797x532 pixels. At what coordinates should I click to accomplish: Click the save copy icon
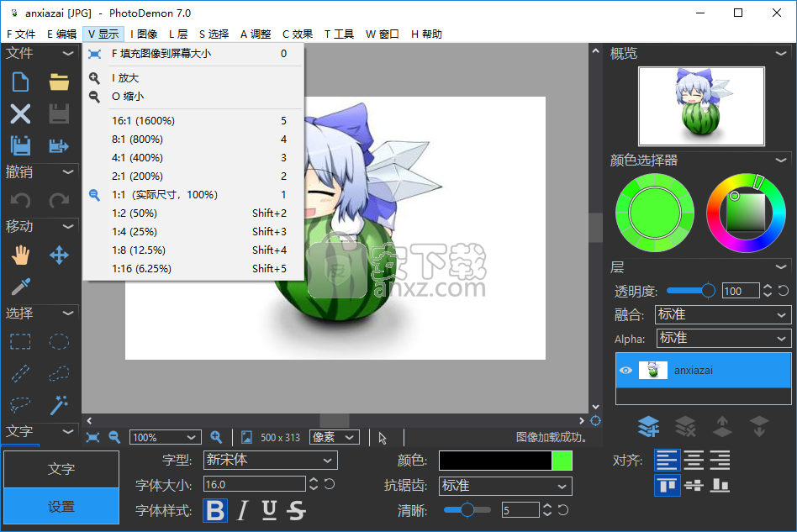(x=20, y=146)
